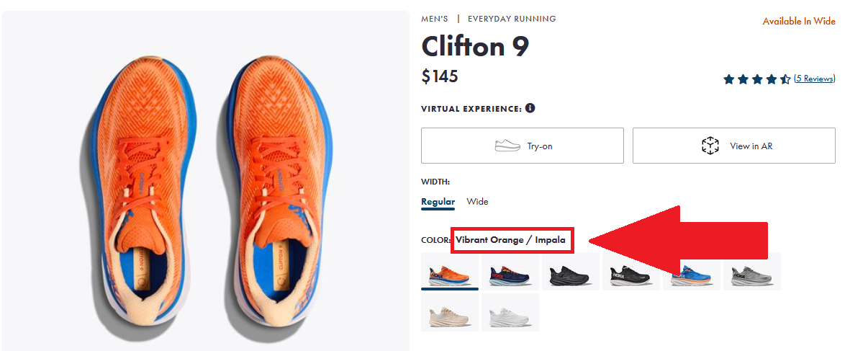The width and height of the screenshot is (868, 351).
Task: Click the virtual experience info icon
Action: pyautogui.click(x=530, y=108)
